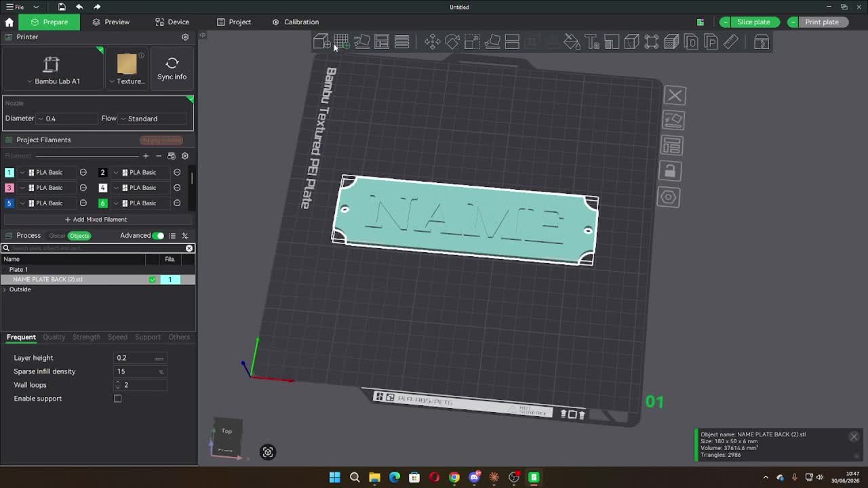Toggle printable checkbox for NAME PLATE BACK

coord(153,279)
